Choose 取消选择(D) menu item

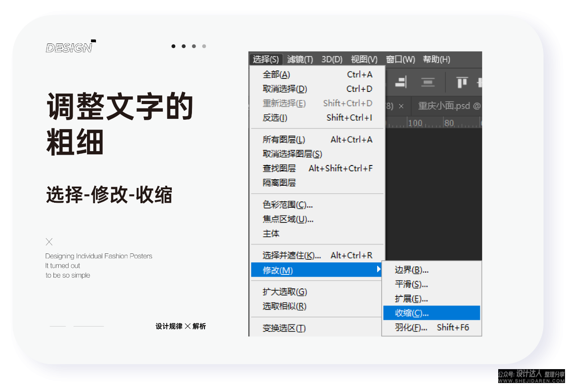pos(317,89)
